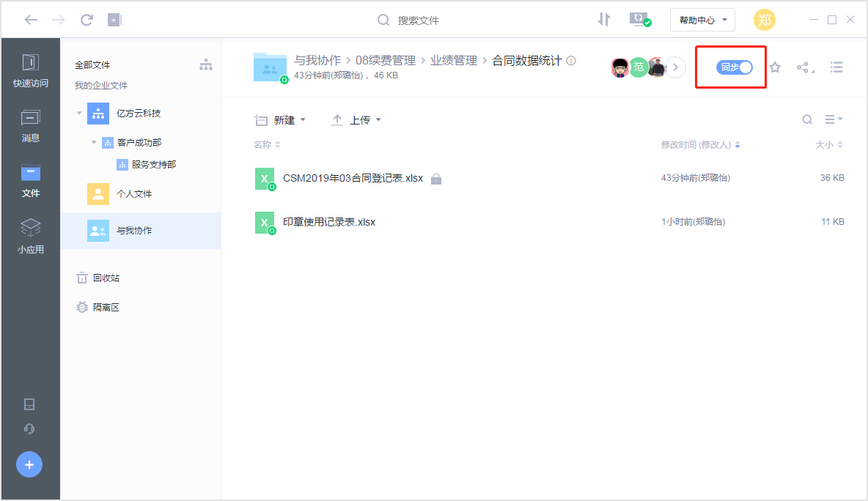Select 与我协作 in the sidebar
Viewport: 868px width, 501px height.
136,230
